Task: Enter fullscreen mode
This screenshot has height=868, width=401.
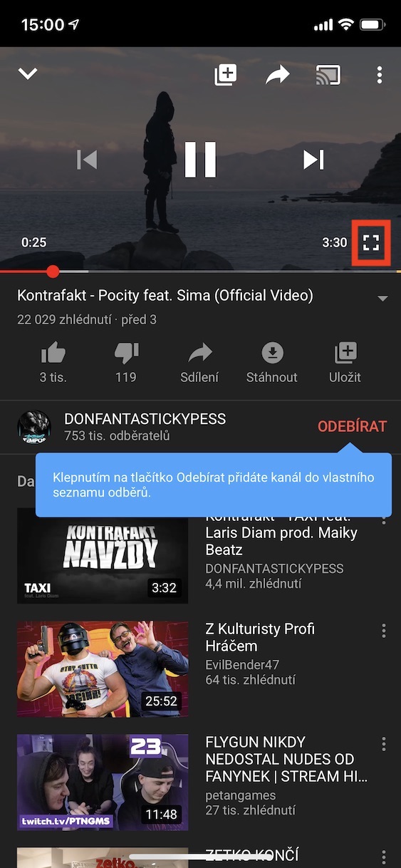Action: point(370,242)
